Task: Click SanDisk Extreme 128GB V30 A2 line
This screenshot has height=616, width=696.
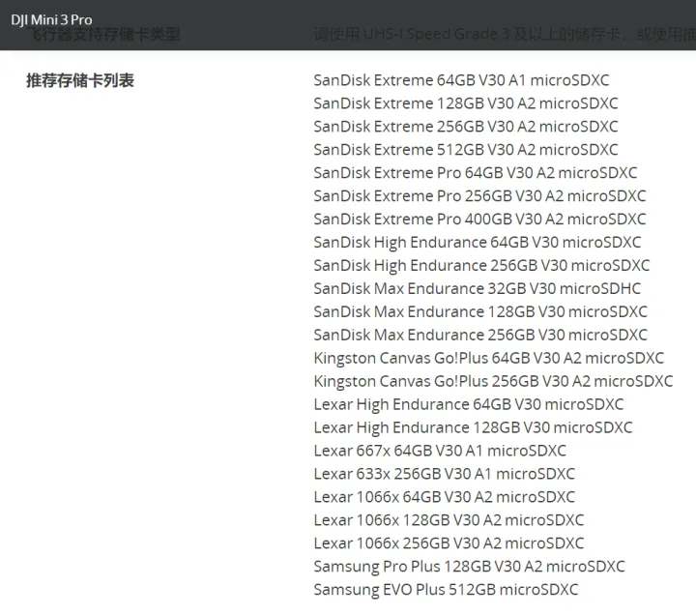Action: pos(465,103)
